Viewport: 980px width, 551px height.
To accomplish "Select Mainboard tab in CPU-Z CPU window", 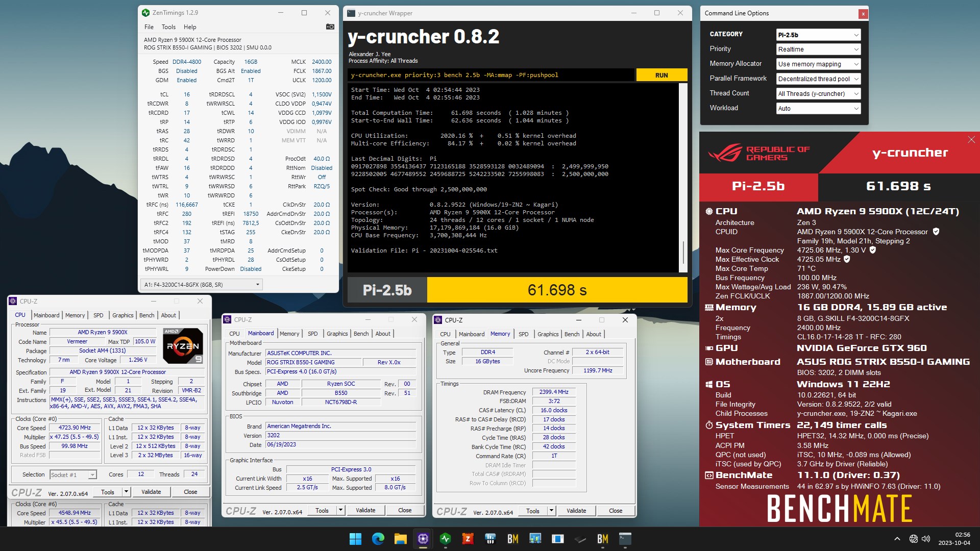I will (46, 315).
